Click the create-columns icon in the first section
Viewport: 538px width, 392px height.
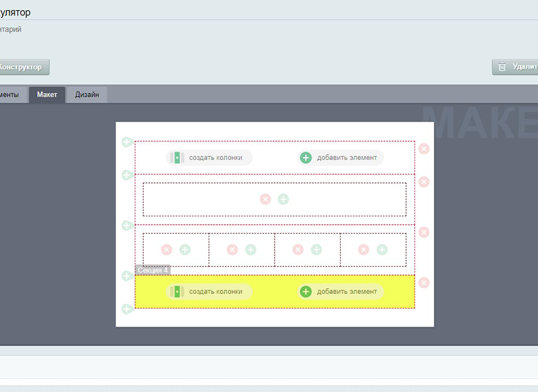point(175,157)
